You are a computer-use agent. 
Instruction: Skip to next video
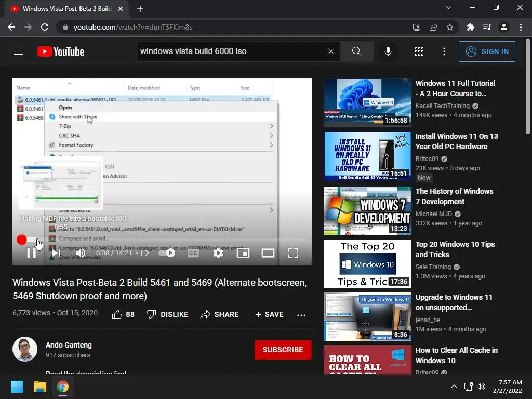point(56,253)
